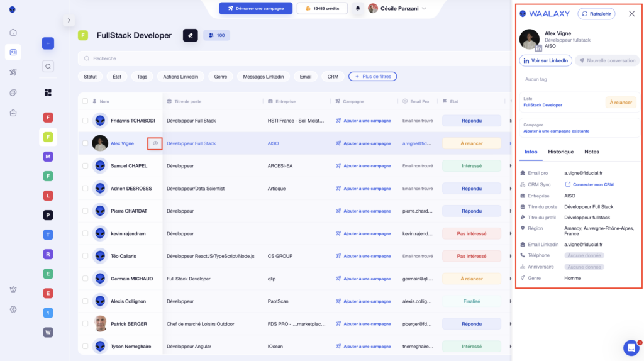
Task: Click Voir sur LinkedIn button
Action: click(545, 60)
